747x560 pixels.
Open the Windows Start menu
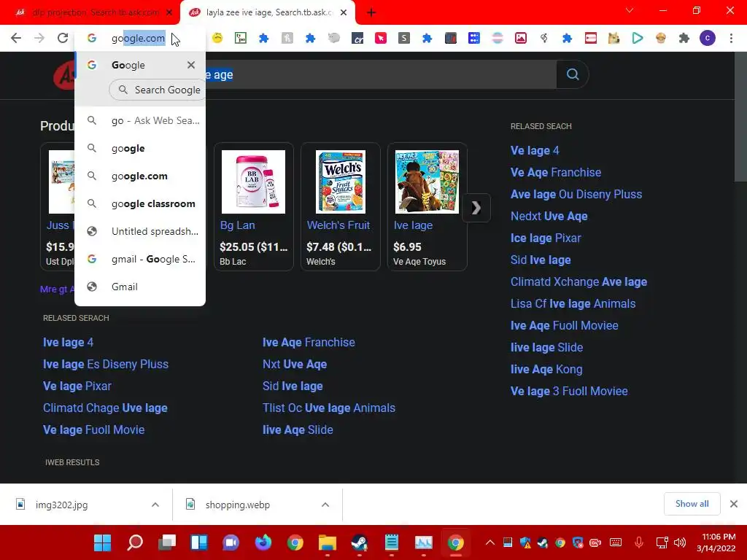pos(102,542)
